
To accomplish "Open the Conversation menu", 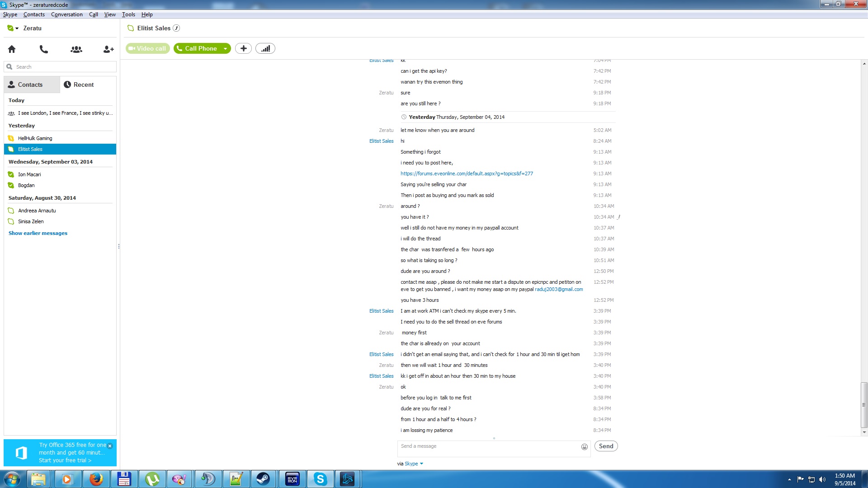I will click(67, 14).
